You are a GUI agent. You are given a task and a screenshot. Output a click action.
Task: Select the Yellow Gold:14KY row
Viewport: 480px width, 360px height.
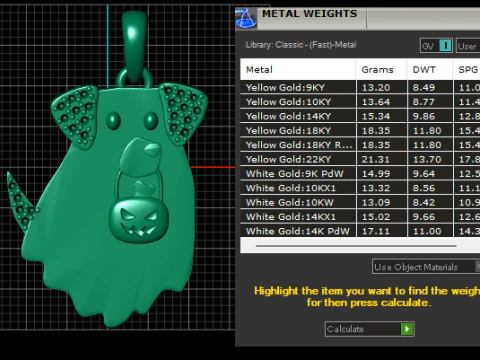(360, 116)
